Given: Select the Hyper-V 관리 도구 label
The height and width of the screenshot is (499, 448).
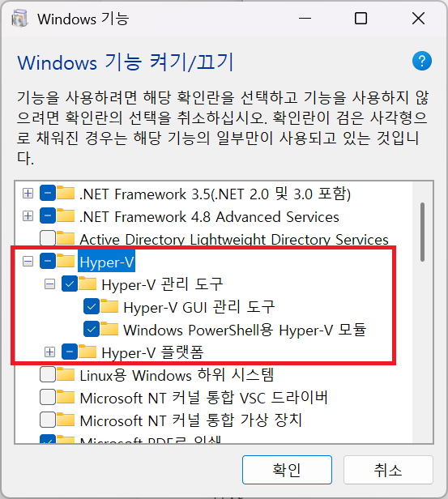Looking at the screenshot, I should (162, 284).
